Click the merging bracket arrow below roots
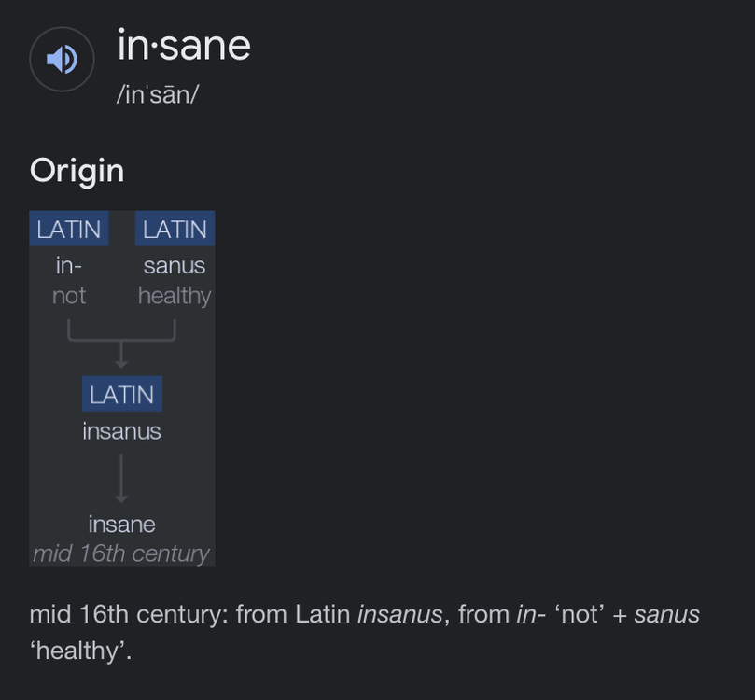Screen dimensions: 755x700 click(x=121, y=343)
